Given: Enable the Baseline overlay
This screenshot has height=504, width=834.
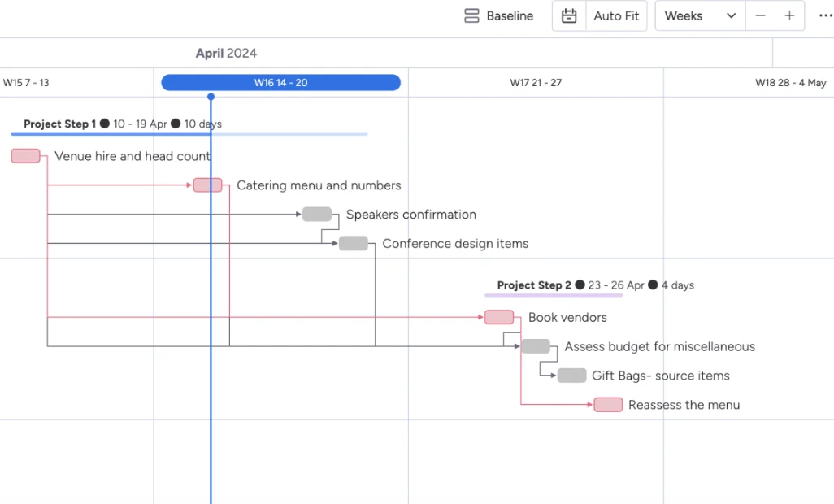Looking at the screenshot, I should coord(498,15).
